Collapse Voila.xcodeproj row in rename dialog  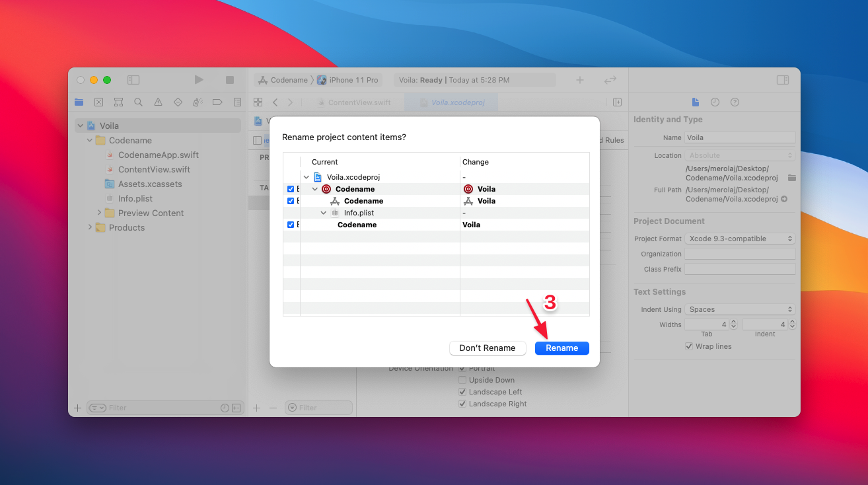(306, 177)
